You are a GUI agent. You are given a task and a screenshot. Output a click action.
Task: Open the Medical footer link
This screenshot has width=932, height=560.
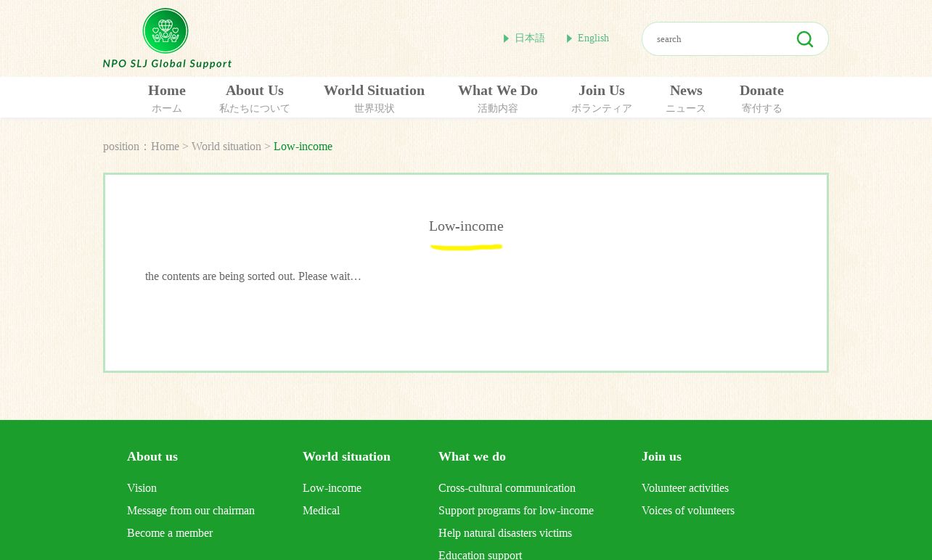coord(321,511)
